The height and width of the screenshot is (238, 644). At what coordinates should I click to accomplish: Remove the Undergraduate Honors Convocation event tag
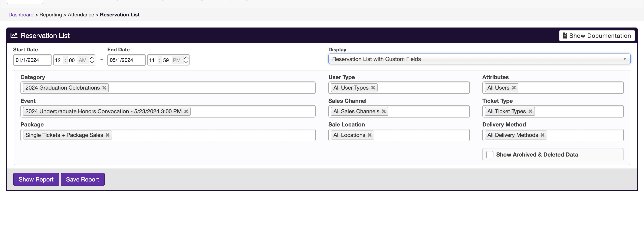186,111
